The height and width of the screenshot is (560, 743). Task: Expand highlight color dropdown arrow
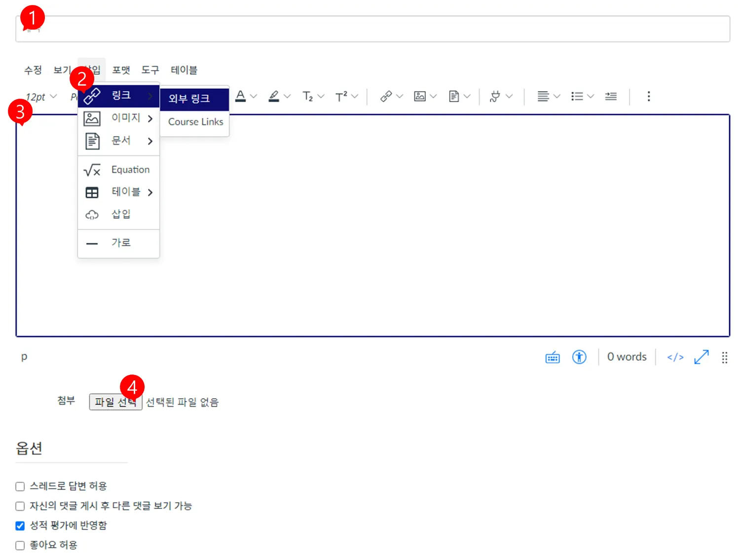(x=287, y=96)
